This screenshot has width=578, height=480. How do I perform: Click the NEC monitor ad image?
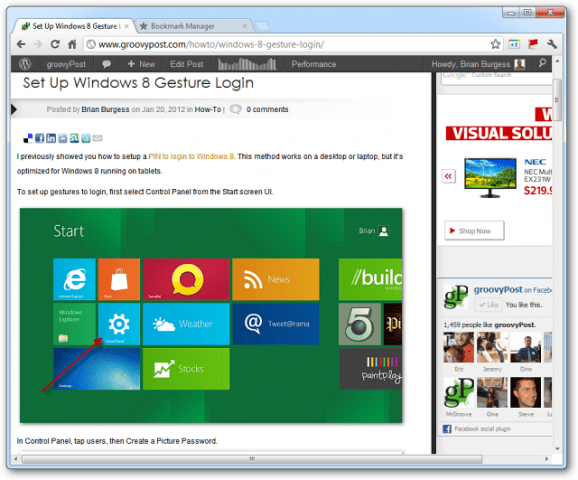(490, 178)
